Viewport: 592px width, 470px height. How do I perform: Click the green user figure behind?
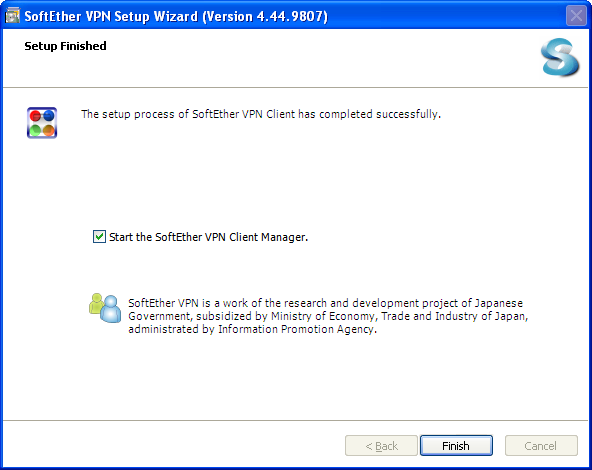coord(96,303)
